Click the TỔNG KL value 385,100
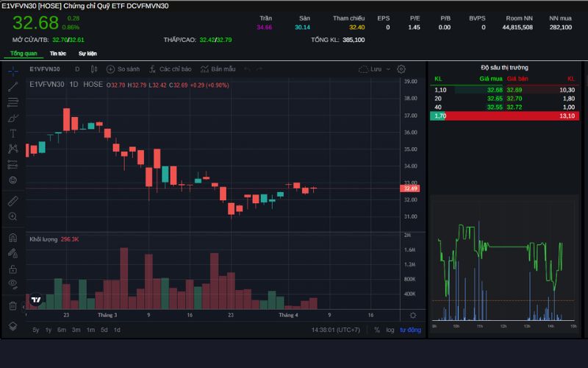 click(x=354, y=40)
